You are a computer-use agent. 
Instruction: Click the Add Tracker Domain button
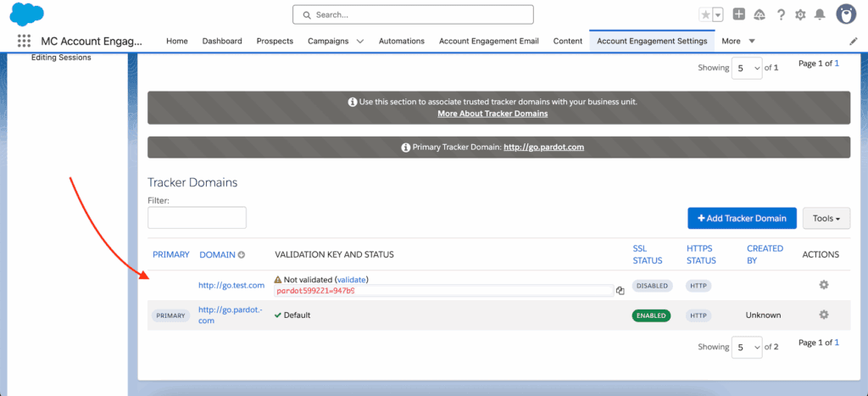tap(742, 218)
